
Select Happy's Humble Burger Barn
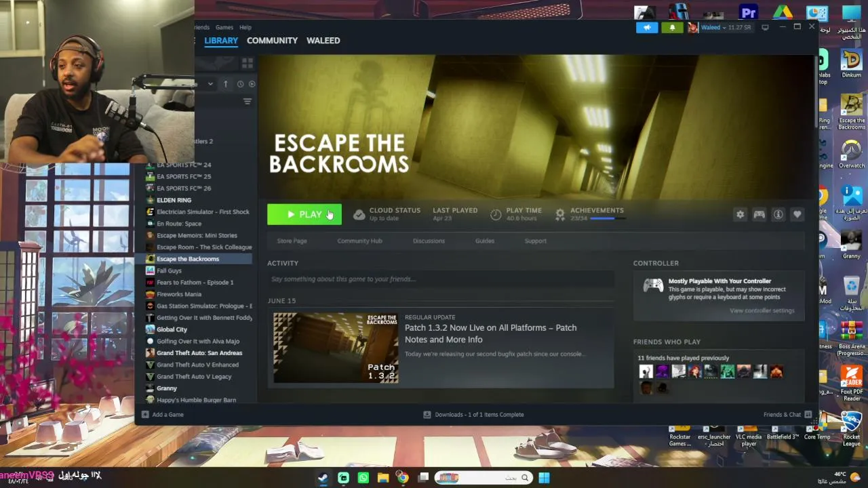pyautogui.click(x=197, y=400)
